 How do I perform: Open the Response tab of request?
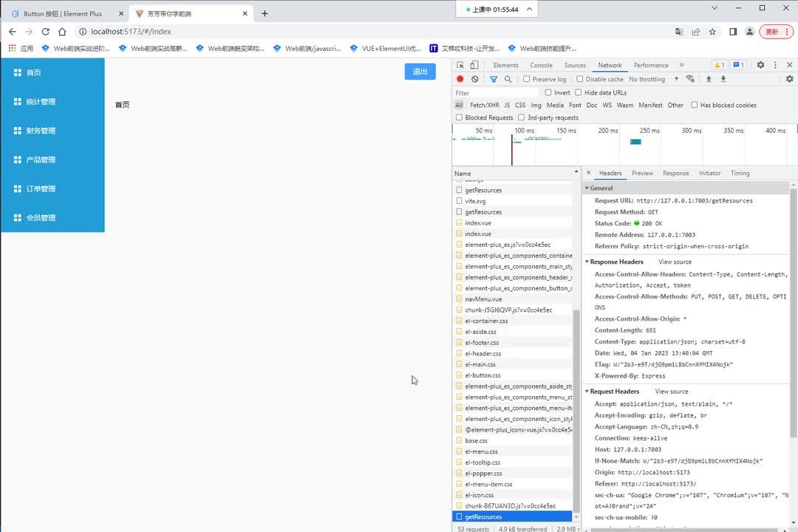tap(676, 173)
